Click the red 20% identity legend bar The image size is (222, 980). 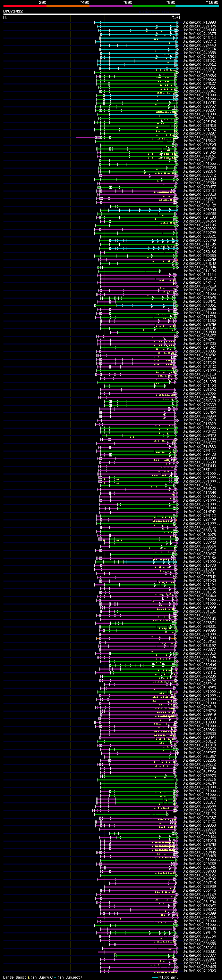tap(25, 6)
